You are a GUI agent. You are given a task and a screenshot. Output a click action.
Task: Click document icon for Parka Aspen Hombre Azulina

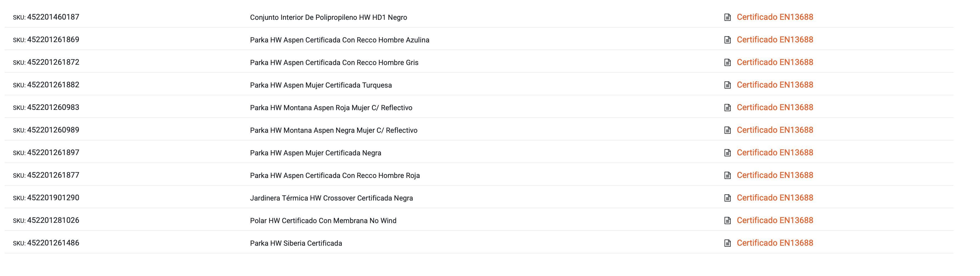(727, 40)
